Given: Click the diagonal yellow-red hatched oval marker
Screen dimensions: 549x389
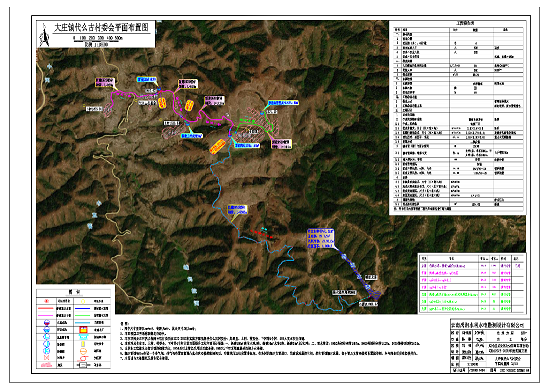Looking at the screenshot, I should coord(218,146).
